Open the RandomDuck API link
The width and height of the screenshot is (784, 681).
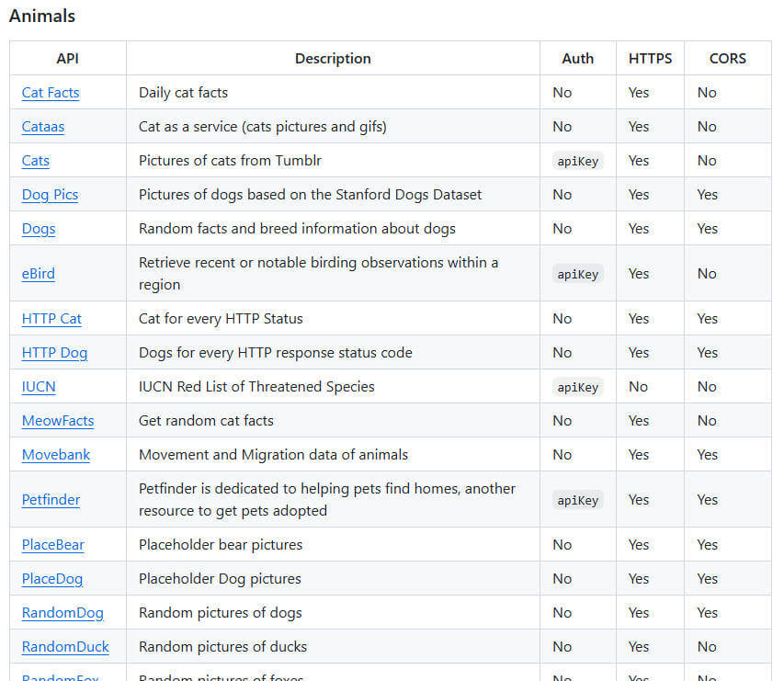point(65,646)
